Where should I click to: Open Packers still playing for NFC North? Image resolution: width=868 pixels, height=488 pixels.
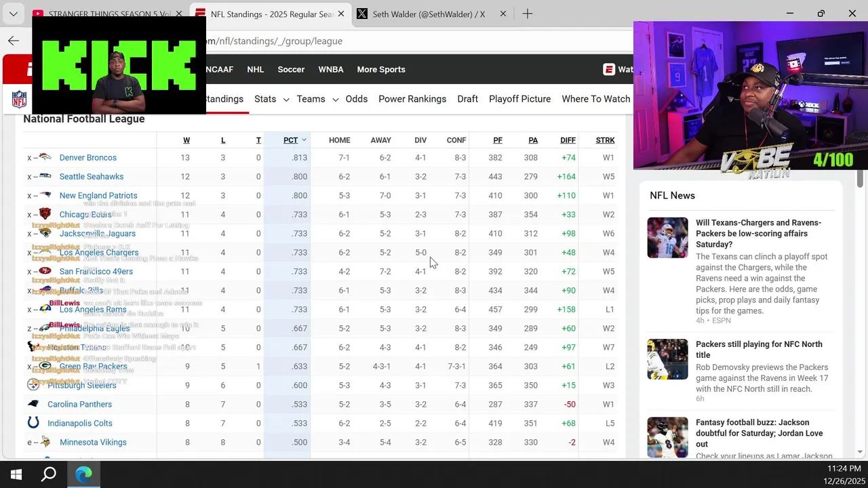759,350
